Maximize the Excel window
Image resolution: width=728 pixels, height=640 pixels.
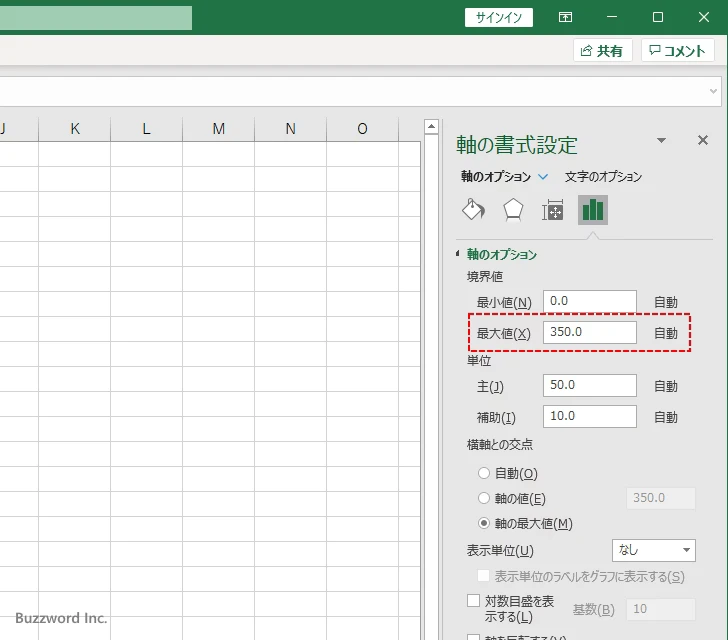click(657, 17)
